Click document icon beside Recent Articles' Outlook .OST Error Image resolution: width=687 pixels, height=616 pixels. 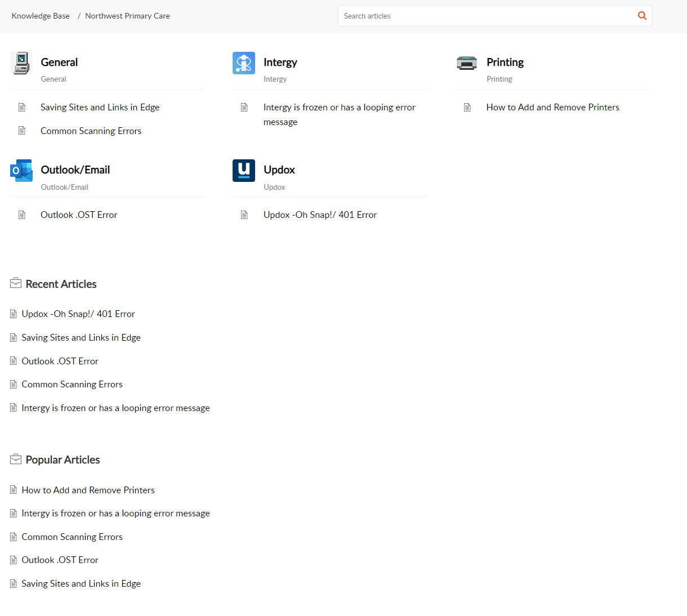click(14, 361)
